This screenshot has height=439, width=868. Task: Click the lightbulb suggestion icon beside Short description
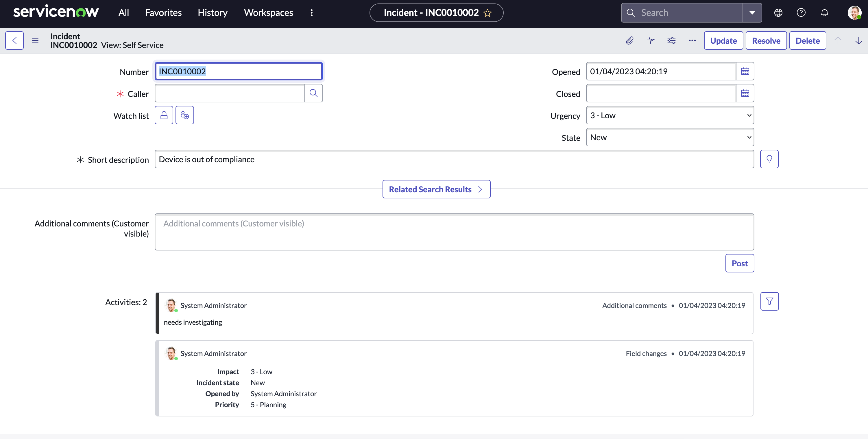pos(770,159)
